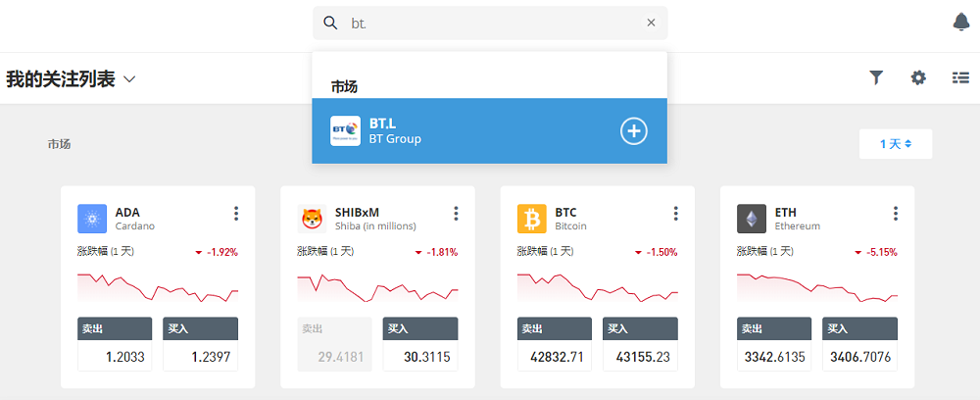Click ADA 买入 button at 1.2397
The image size is (980, 400).
201,344
